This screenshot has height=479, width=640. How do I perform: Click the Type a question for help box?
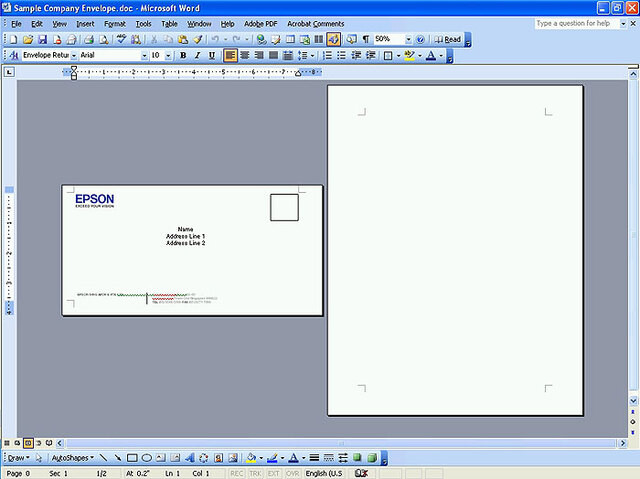pyautogui.click(x=576, y=24)
